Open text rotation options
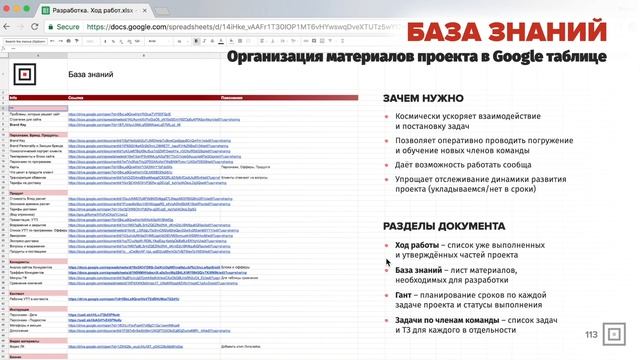 coord(293,41)
